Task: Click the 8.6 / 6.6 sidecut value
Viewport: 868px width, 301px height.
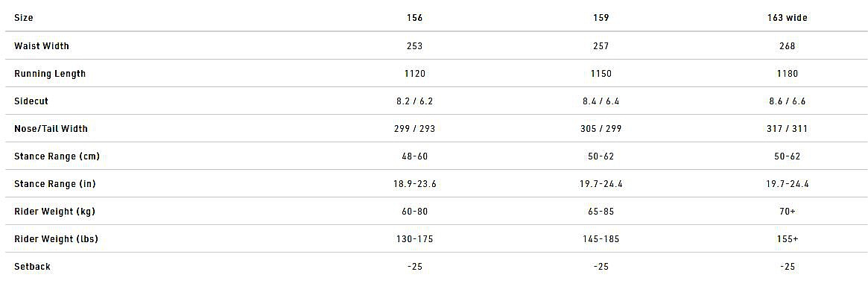Action: click(787, 101)
